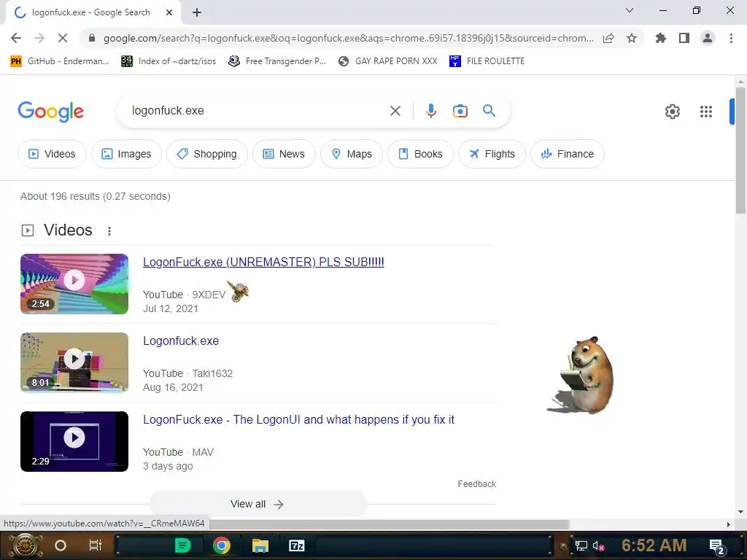Play the 8:01 video thumbnail
Viewport: 747px width, 560px height.
click(74, 362)
